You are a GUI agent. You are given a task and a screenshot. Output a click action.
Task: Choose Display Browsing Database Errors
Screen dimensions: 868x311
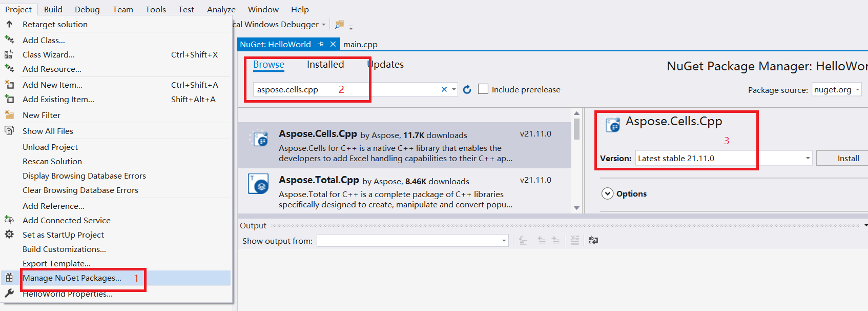tap(116, 176)
